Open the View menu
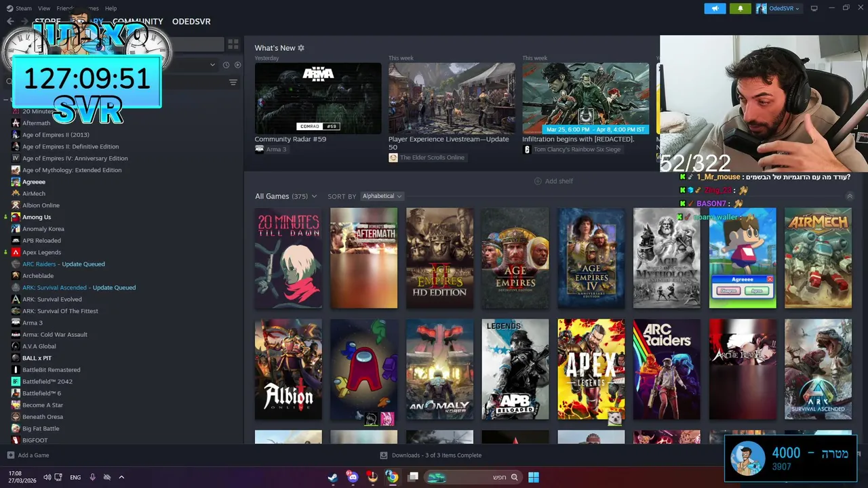 point(44,8)
